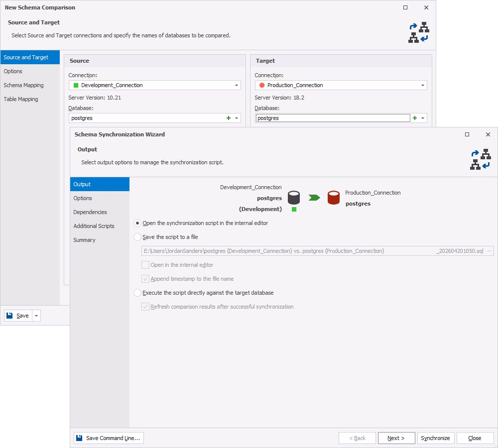
Task: Click the floppy icon on Save Command Line
Action: (x=79, y=438)
